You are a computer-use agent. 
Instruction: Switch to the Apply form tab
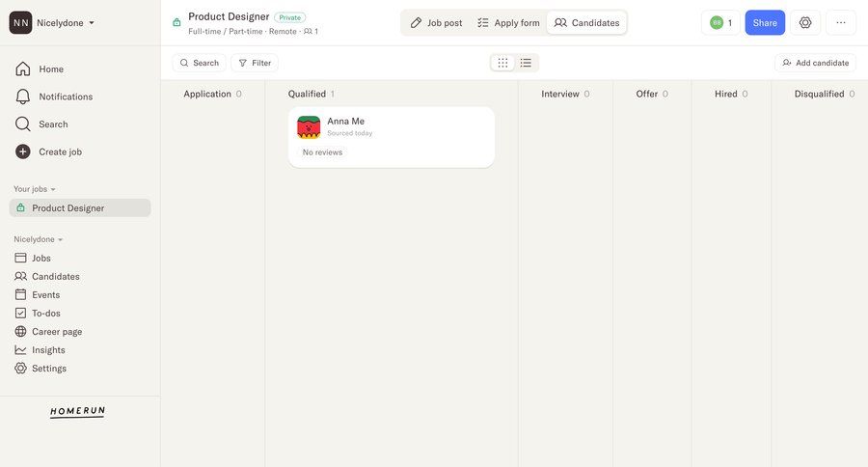[508, 23]
